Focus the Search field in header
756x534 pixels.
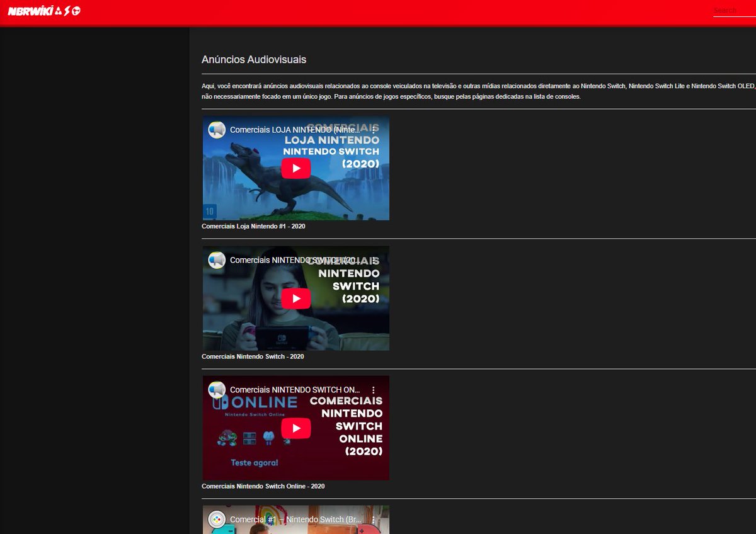735,11
